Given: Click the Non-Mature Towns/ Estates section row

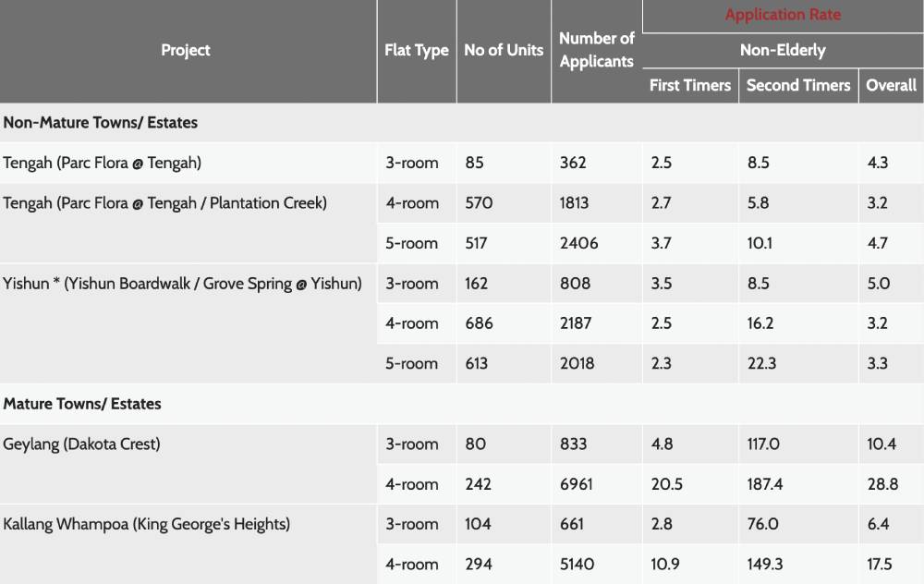Looking at the screenshot, I should click(x=462, y=123).
